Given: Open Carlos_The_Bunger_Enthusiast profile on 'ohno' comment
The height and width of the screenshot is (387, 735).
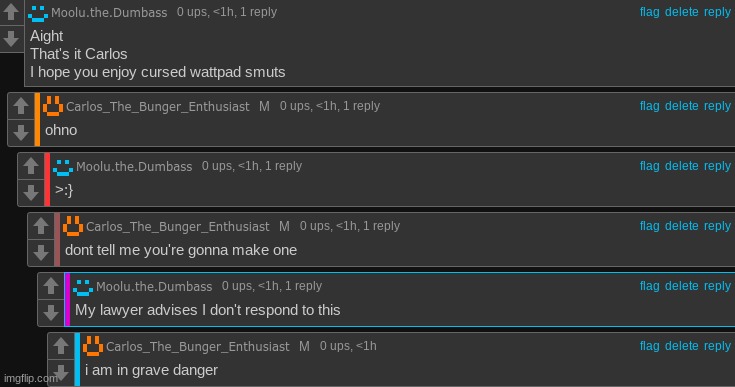Looking at the screenshot, I should (x=158, y=106).
